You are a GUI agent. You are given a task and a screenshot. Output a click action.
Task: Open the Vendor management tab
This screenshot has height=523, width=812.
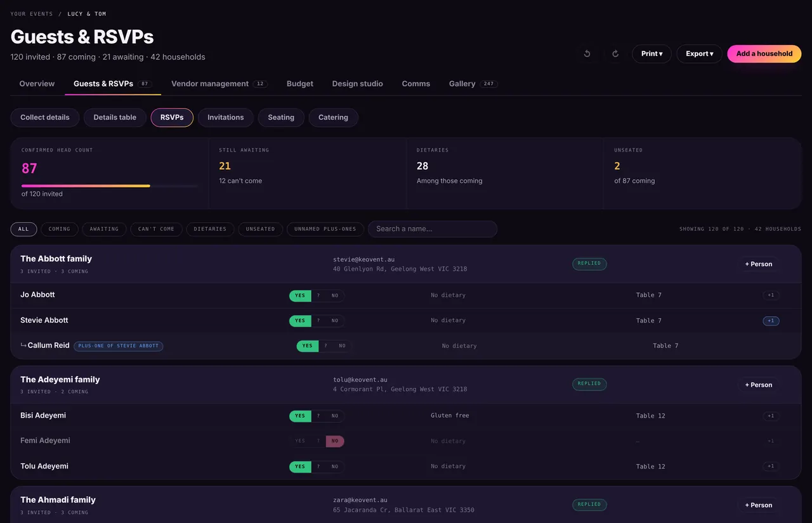click(219, 84)
